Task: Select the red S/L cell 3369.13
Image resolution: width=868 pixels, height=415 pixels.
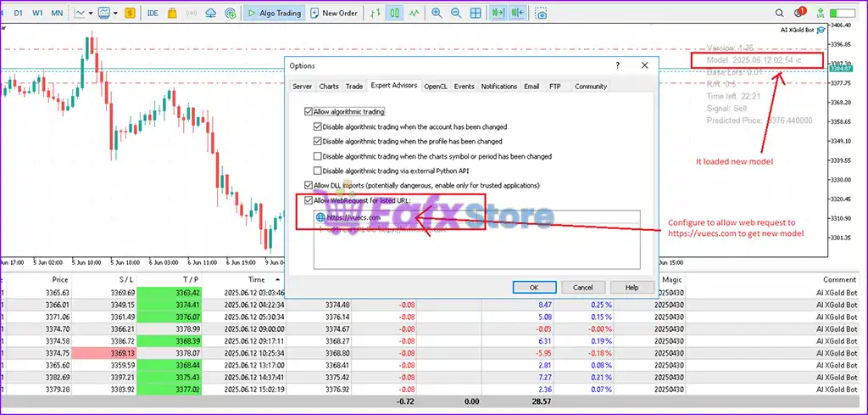Action: point(104,352)
